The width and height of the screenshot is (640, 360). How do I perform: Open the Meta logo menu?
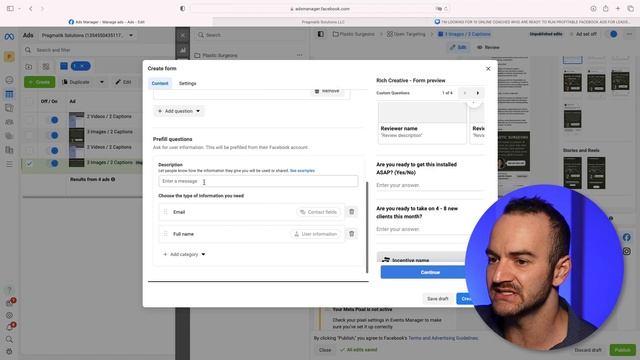click(9, 37)
